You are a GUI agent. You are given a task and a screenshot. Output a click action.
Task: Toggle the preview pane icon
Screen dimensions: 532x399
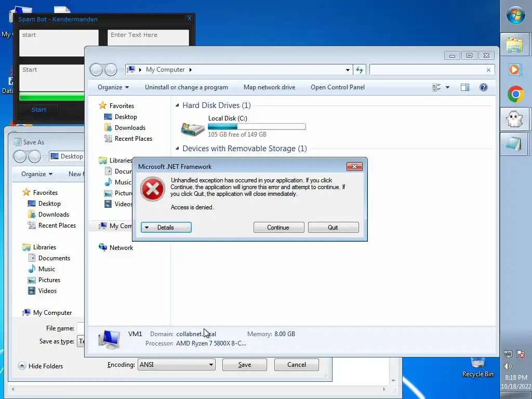click(465, 87)
